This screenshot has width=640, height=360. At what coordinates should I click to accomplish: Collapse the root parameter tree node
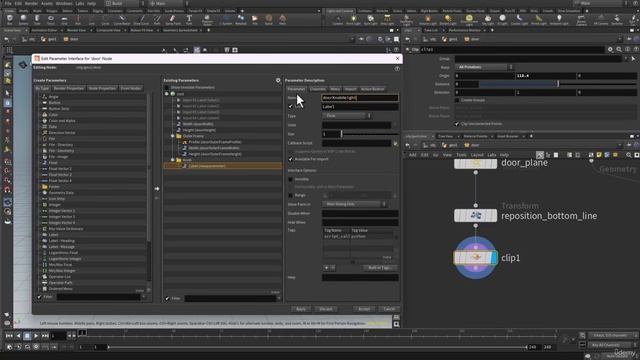coord(167,94)
